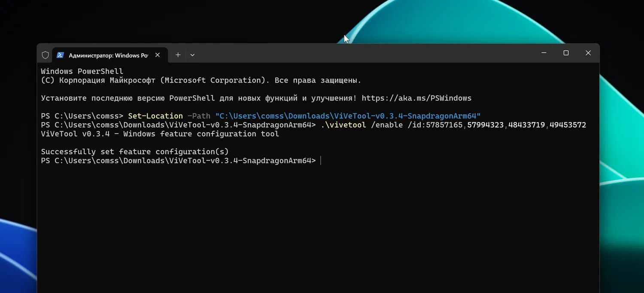Click the quoted ViVeTool Downloads path string
644x293 pixels.
tap(348, 116)
